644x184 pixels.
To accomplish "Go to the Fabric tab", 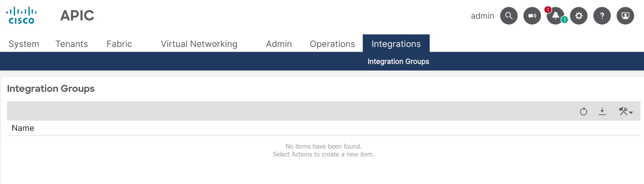I will point(119,44).
